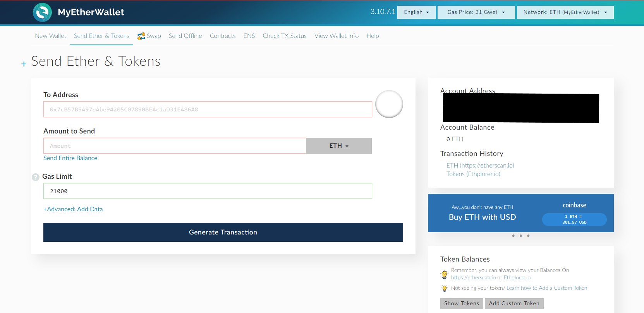
Task: Click Send Entire Balance link
Action: pos(70,158)
